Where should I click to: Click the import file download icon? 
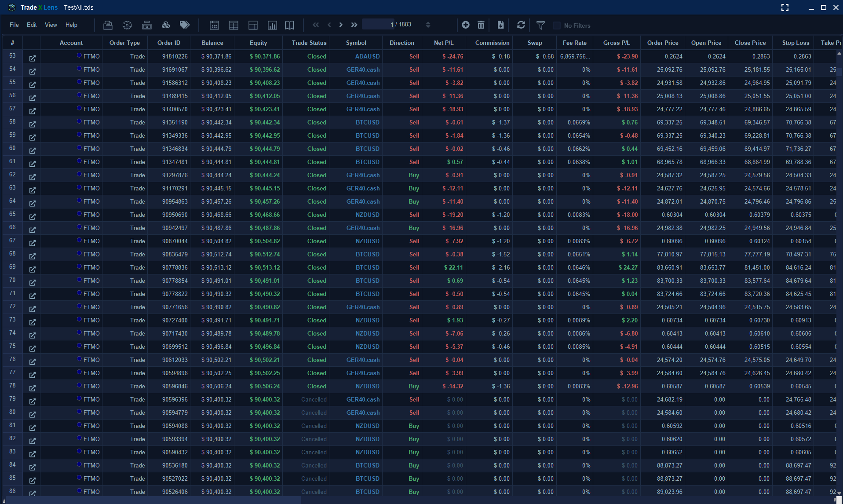tap(500, 25)
